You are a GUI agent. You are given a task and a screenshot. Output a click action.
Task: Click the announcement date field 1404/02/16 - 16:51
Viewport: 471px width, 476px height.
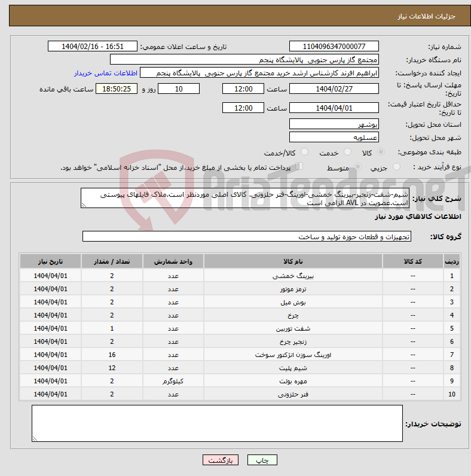pyautogui.click(x=93, y=47)
